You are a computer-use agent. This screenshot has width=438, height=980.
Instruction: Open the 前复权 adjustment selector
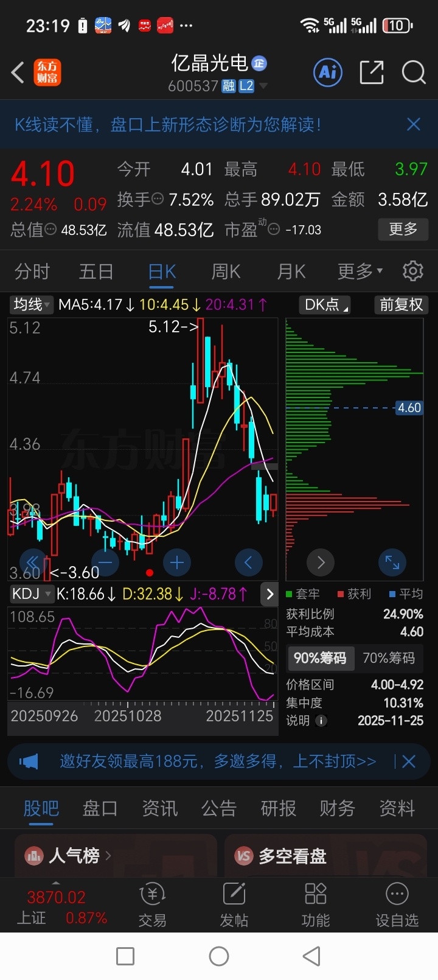tap(401, 304)
